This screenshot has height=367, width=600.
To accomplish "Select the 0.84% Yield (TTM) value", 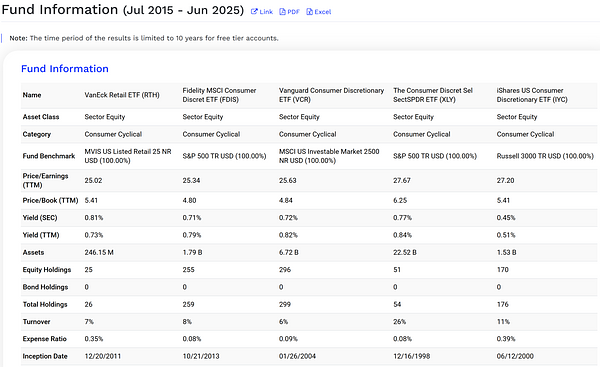I will click(x=402, y=235).
